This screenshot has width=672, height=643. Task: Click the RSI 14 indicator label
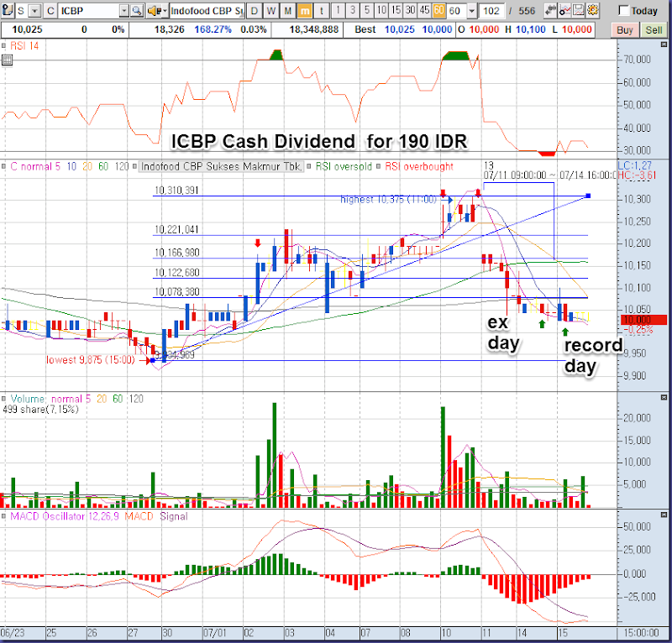coord(24,46)
